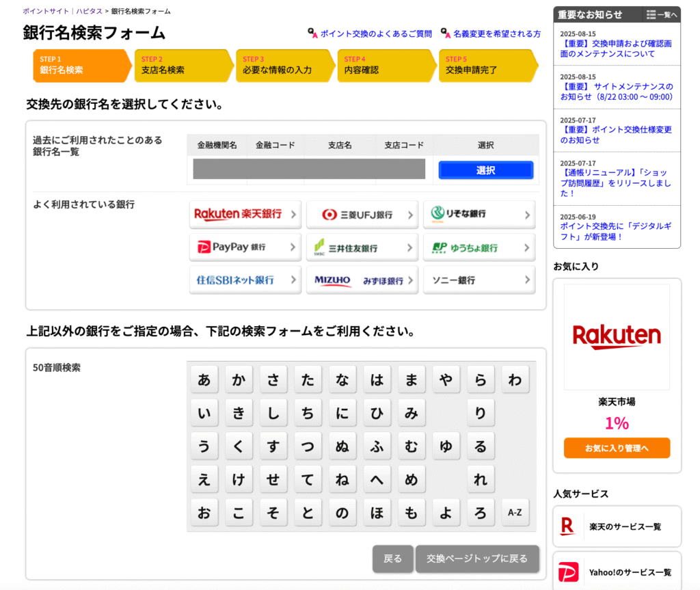Image resolution: width=700 pixels, height=590 pixels.
Task: Select the さ kana key
Action: click(273, 379)
